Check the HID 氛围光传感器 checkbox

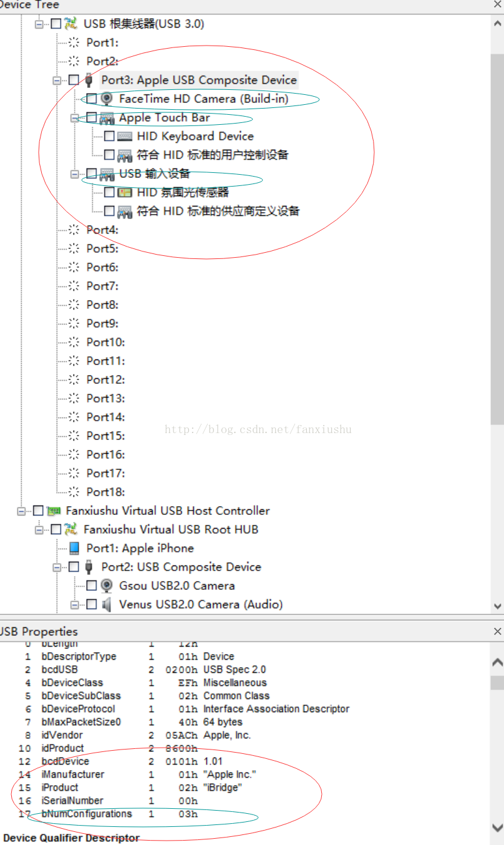click(x=109, y=192)
